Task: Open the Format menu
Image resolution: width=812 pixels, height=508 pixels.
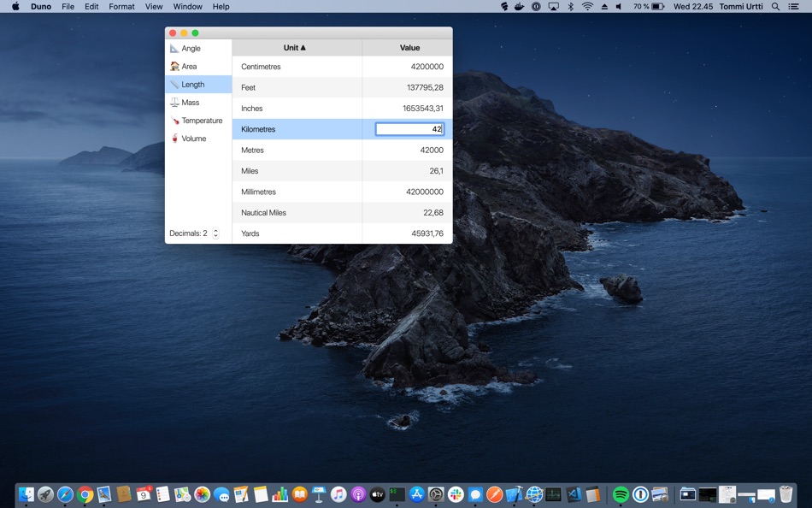Action: pyautogui.click(x=121, y=7)
